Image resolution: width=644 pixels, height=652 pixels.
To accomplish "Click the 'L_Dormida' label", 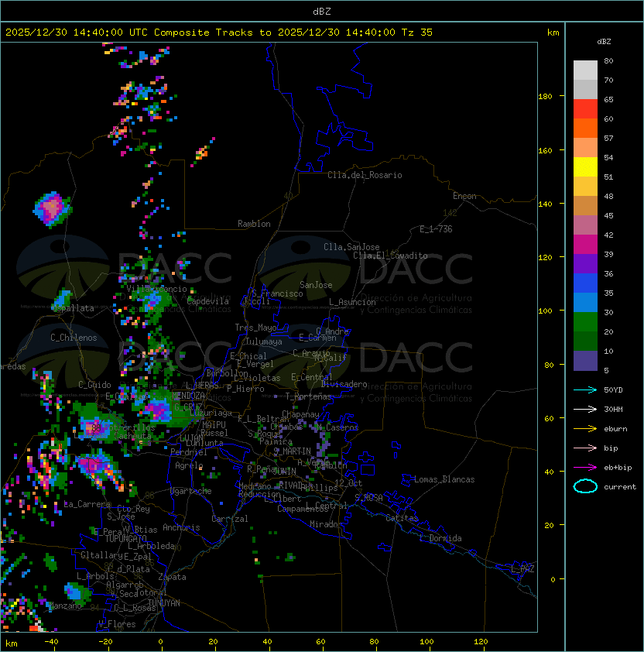I will (x=440, y=538).
